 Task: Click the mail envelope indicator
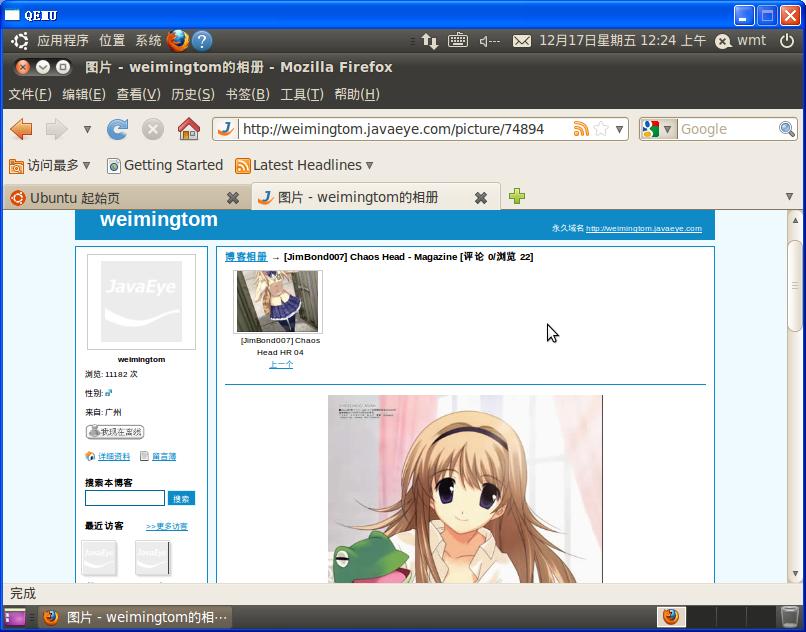pos(522,41)
